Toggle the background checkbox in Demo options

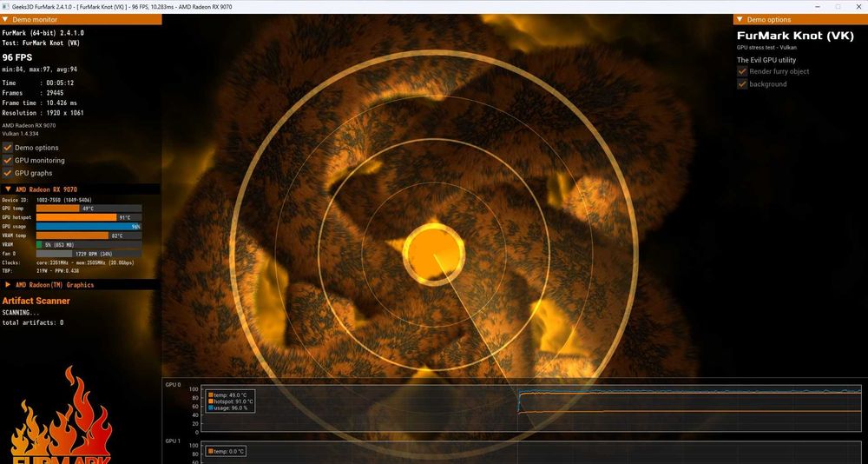(x=742, y=84)
